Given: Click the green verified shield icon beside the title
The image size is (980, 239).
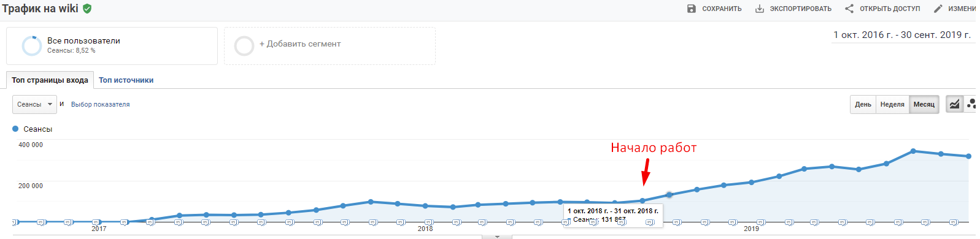Looking at the screenshot, I should pyautogui.click(x=87, y=9).
